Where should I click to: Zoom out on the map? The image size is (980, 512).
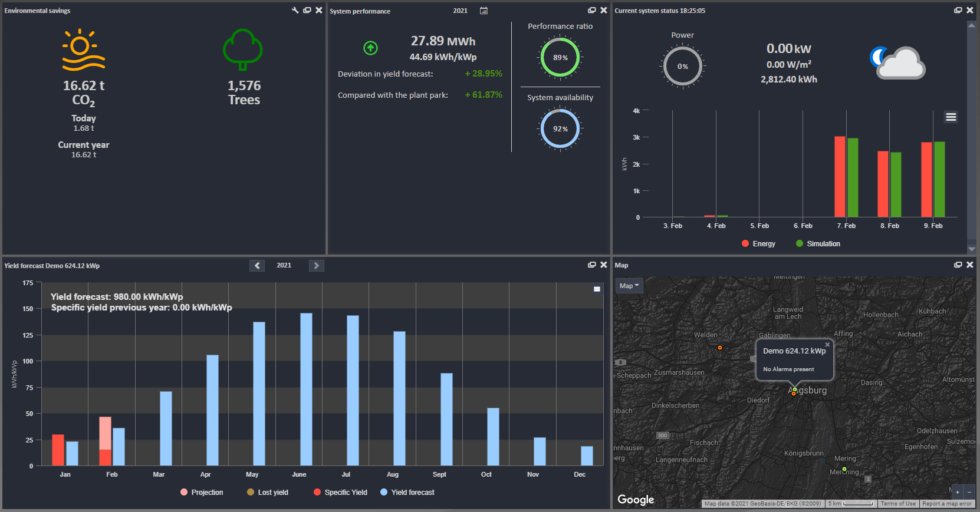pos(969,492)
